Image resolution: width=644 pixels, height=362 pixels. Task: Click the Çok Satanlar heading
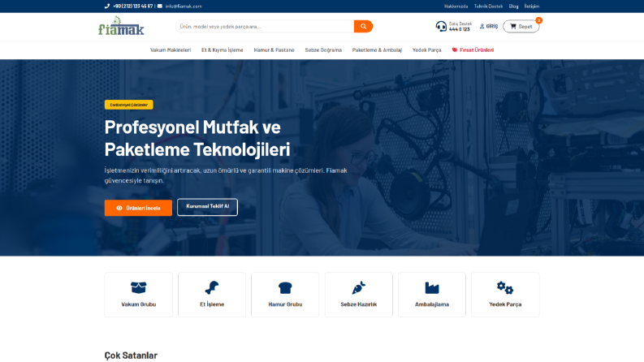131,356
